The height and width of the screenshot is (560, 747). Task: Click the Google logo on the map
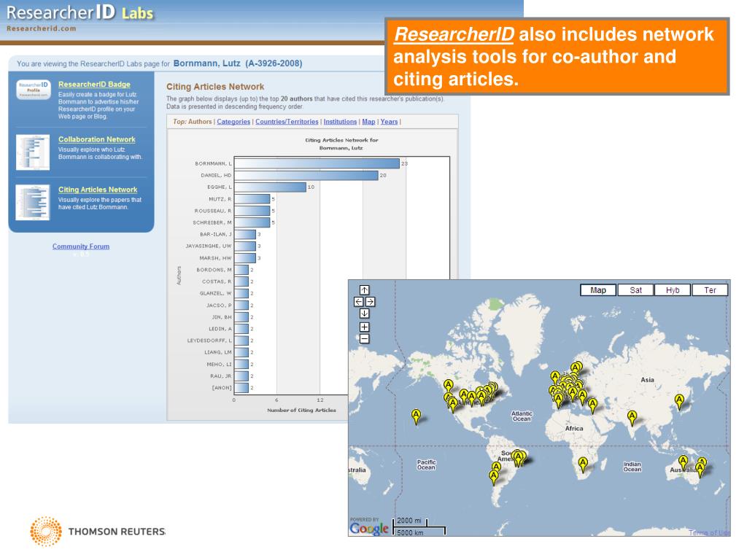click(369, 528)
